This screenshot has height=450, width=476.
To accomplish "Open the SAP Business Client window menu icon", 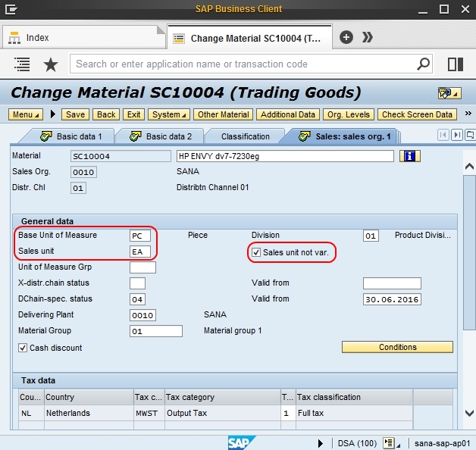I will [x=11, y=9].
